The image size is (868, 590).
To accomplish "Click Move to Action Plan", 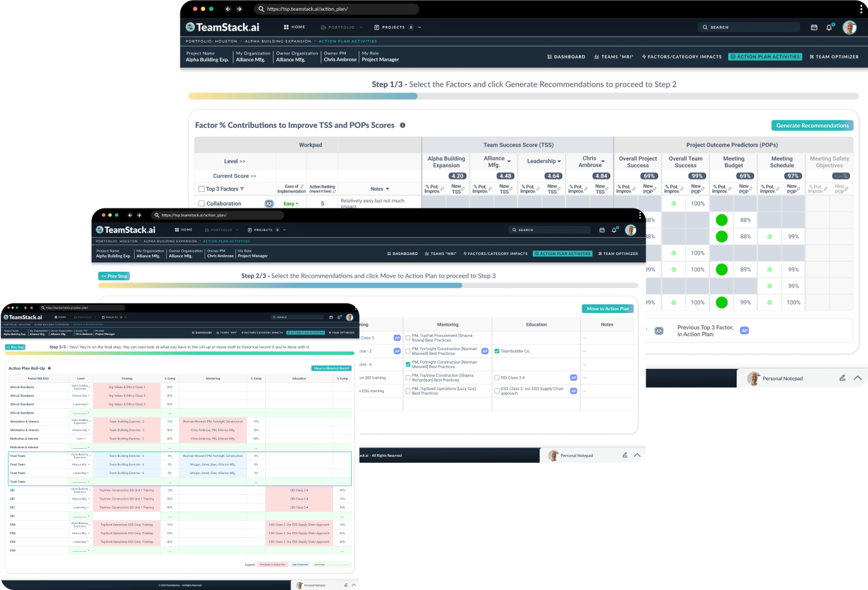I will click(x=607, y=308).
